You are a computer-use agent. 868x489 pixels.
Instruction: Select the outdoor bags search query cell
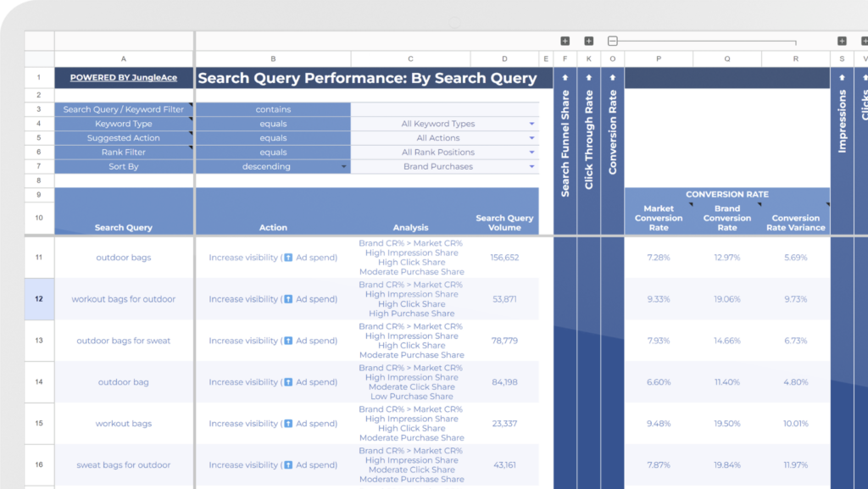[124, 258]
